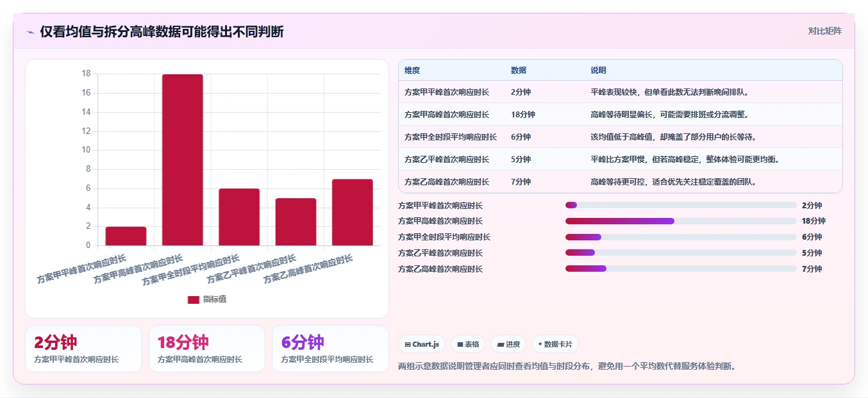This screenshot has height=398, width=868.
Task: Click the progress bar for 方案乙高峰首次响应时长
Action: [x=681, y=269]
